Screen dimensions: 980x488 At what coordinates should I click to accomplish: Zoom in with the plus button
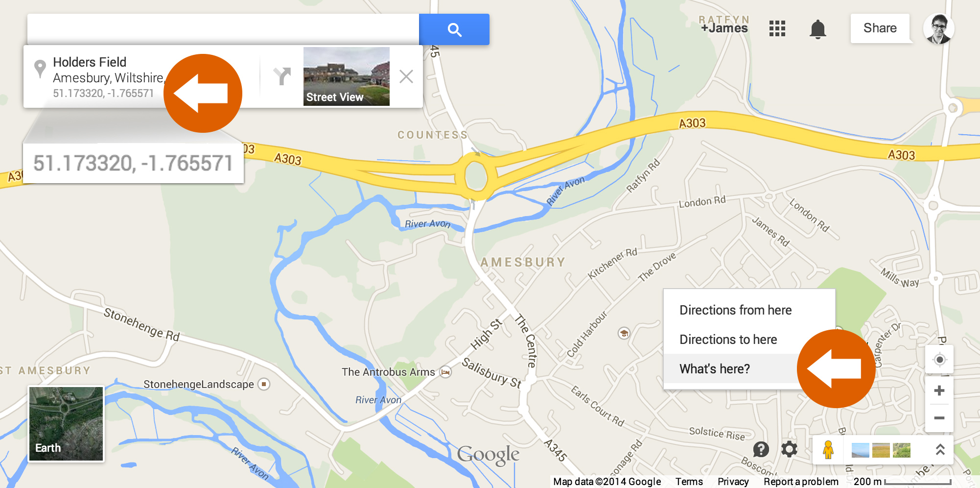[x=939, y=390]
